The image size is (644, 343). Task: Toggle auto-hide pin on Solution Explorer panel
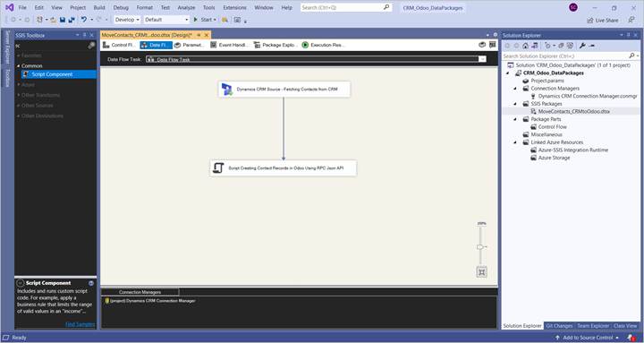629,35
